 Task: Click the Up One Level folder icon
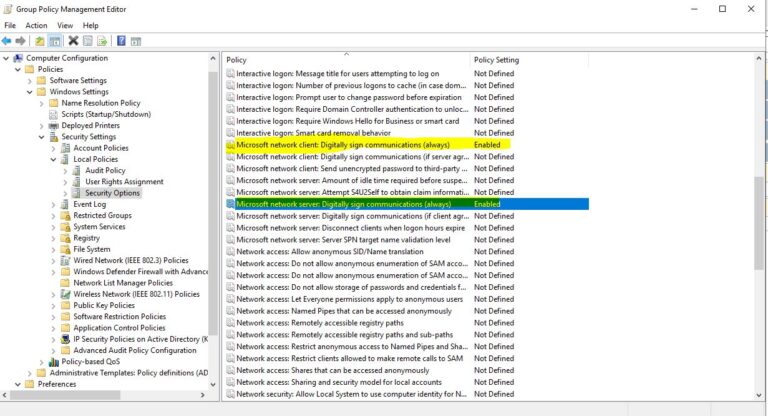[x=39, y=41]
